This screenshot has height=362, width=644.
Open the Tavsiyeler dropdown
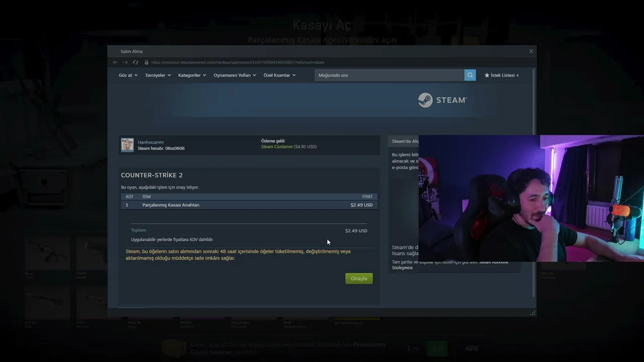click(158, 75)
